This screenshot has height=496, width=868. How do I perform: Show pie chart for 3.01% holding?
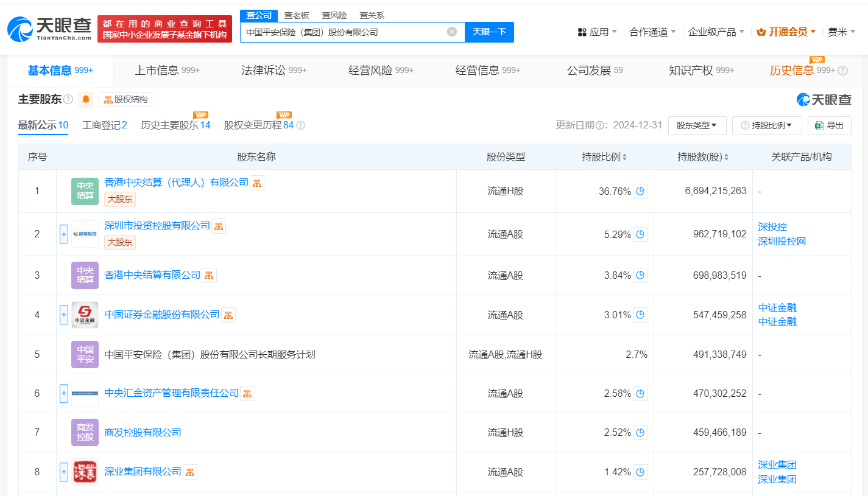[640, 315]
